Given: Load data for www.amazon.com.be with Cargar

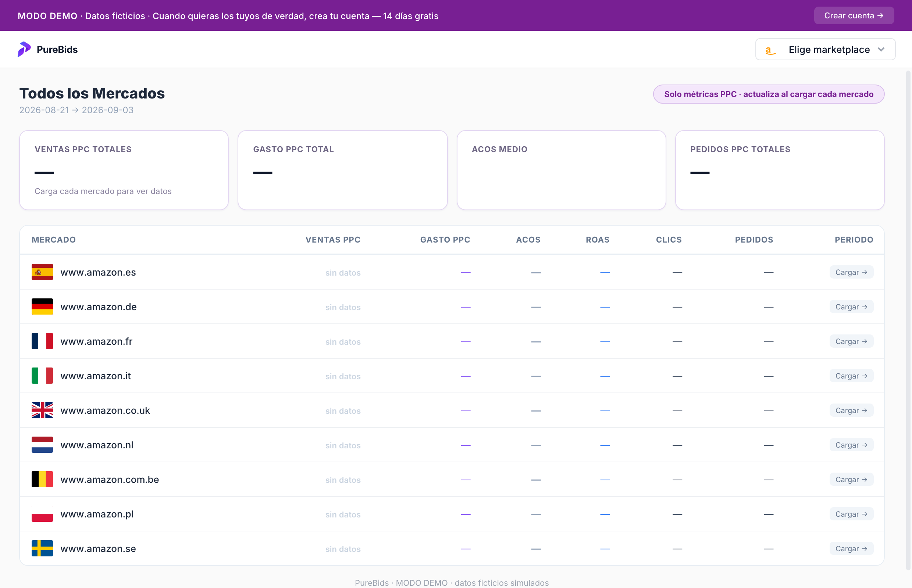Looking at the screenshot, I should coord(851,480).
